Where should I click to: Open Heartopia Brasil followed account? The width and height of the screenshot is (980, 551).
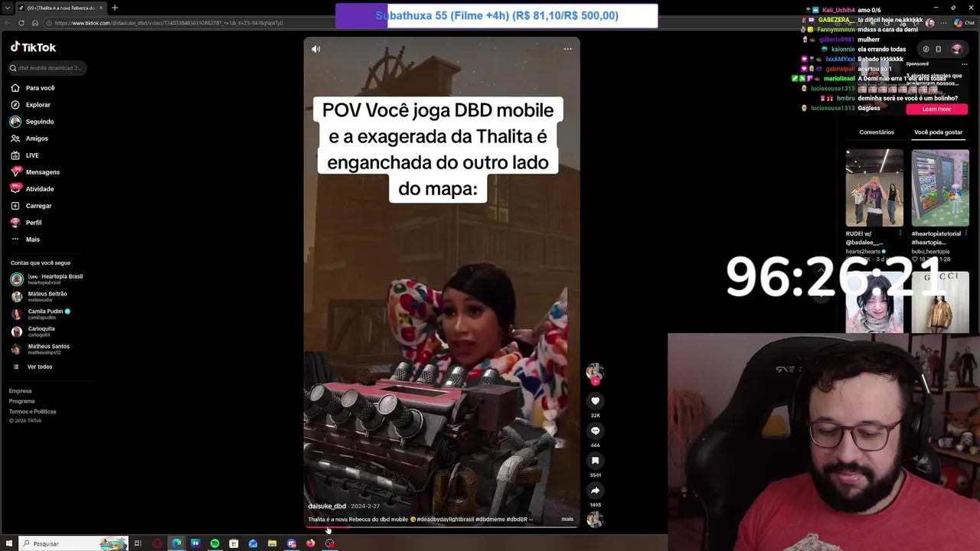click(x=47, y=279)
